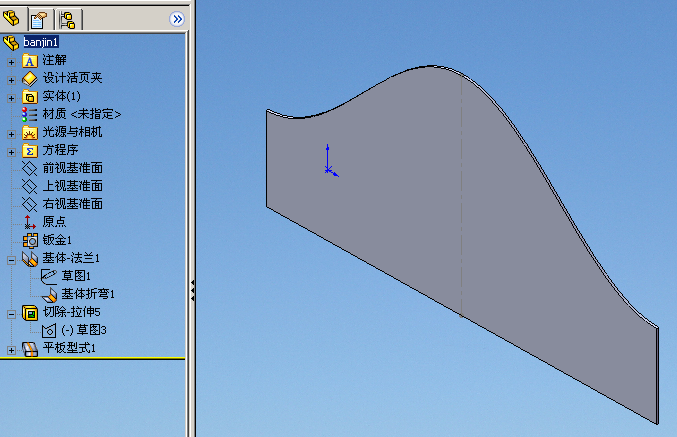Click the 右视基准面 plane icon
677x437 pixels.
pyautogui.click(x=30, y=205)
